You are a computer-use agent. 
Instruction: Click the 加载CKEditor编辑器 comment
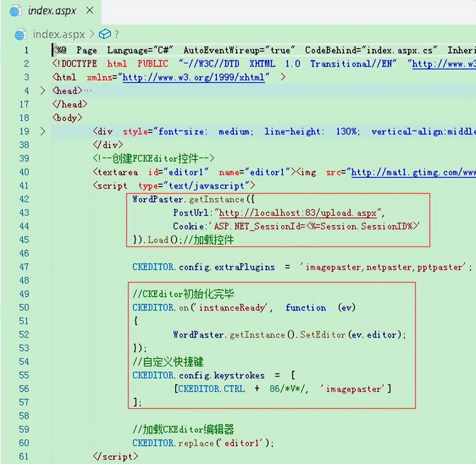pyautogui.click(x=183, y=429)
